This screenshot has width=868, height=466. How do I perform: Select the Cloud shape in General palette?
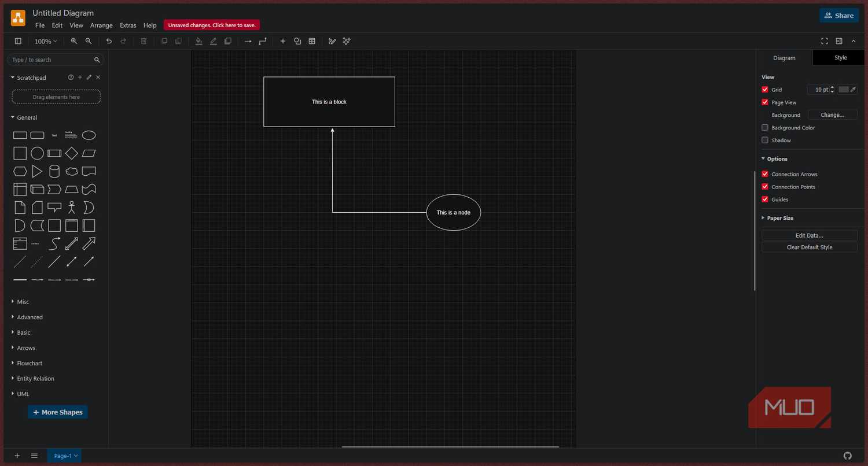(72, 171)
